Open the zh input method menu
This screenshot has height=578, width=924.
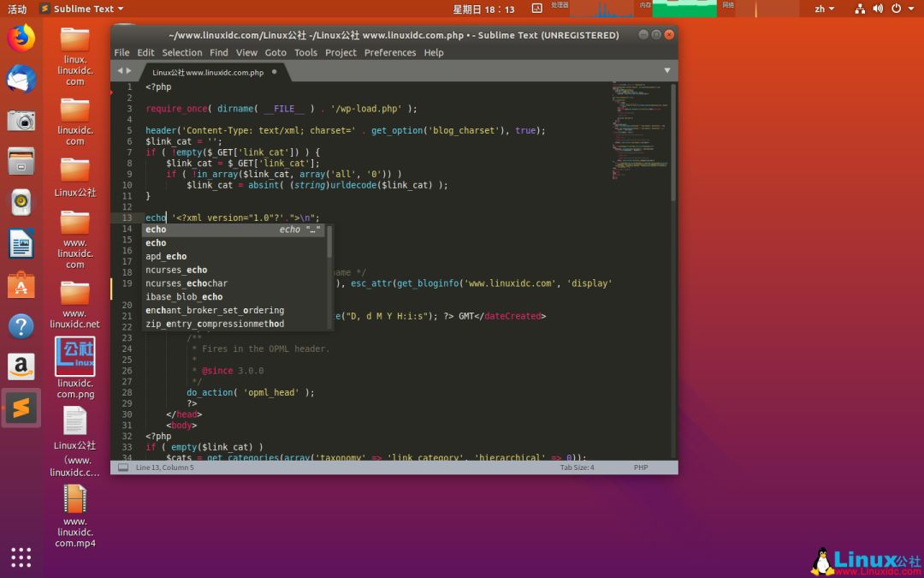click(x=823, y=9)
